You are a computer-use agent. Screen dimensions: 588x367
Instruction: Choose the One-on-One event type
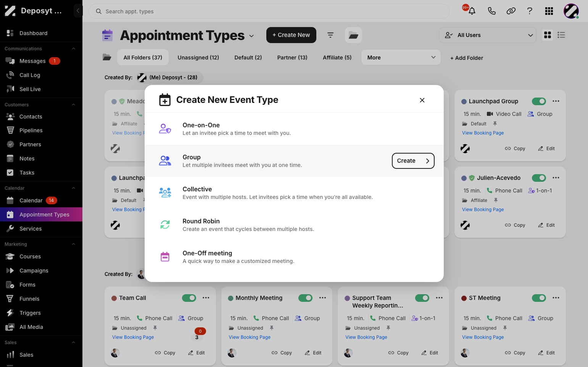point(294,129)
